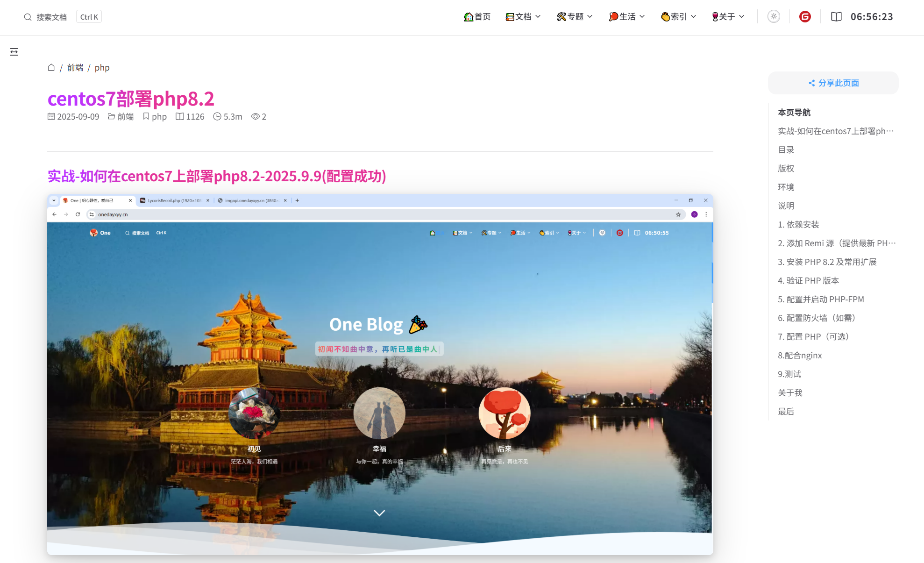Jump to 6. 配置防火墙 section
Image resolution: width=924 pixels, height=563 pixels.
pos(818,318)
